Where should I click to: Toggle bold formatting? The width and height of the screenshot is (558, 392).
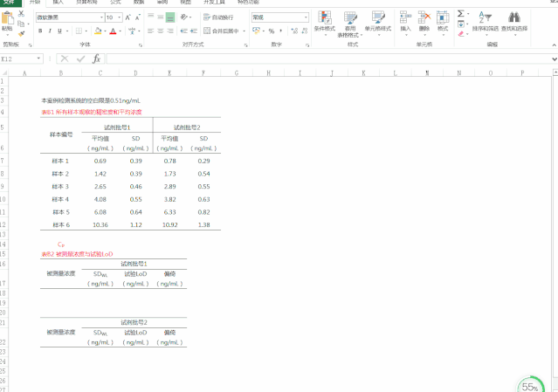[x=40, y=31]
